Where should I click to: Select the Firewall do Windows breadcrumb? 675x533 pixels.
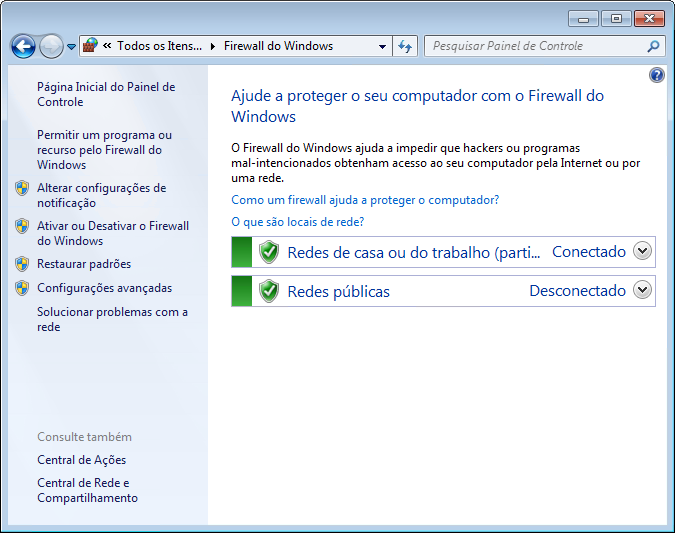pyautogui.click(x=279, y=46)
